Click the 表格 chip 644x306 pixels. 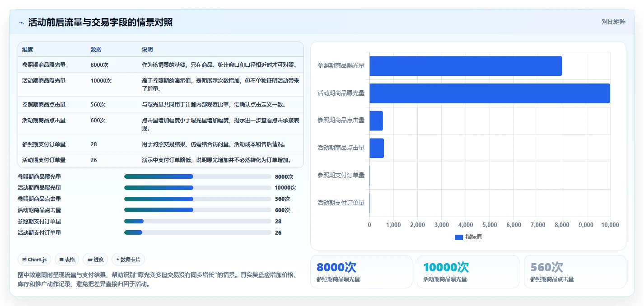click(67, 260)
